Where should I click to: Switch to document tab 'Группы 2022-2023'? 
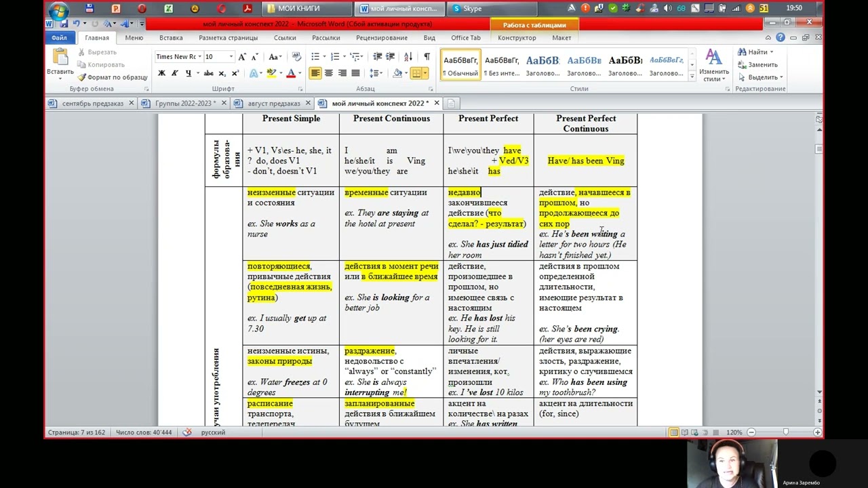(x=185, y=103)
